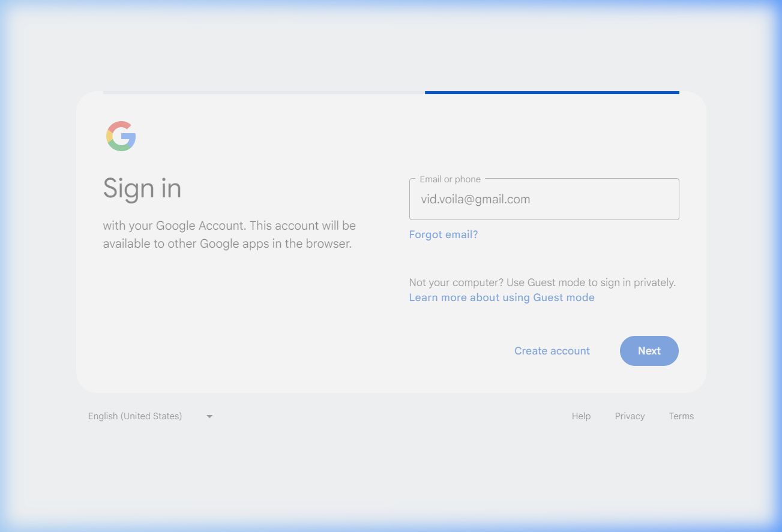Click the gray segment of the loading bar
This screenshot has height=532, width=782.
tap(264, 93)
